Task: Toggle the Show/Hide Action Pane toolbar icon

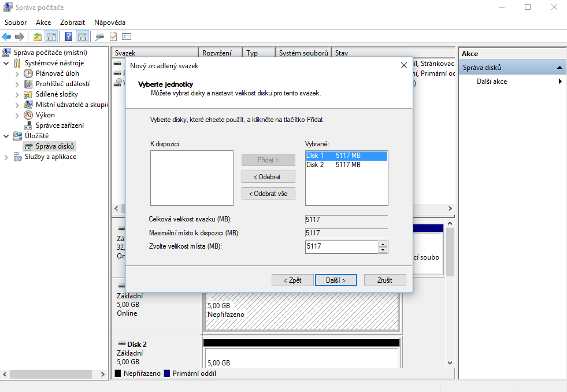Action: 82,37
